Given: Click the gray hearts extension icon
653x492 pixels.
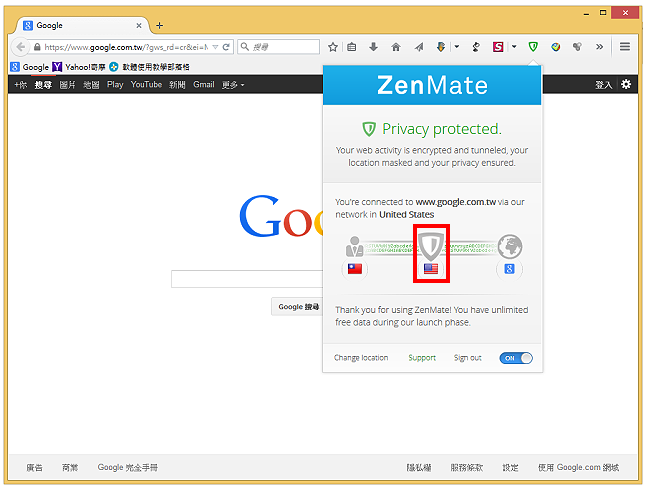Looking at the screenshot, I should [577, 47].
